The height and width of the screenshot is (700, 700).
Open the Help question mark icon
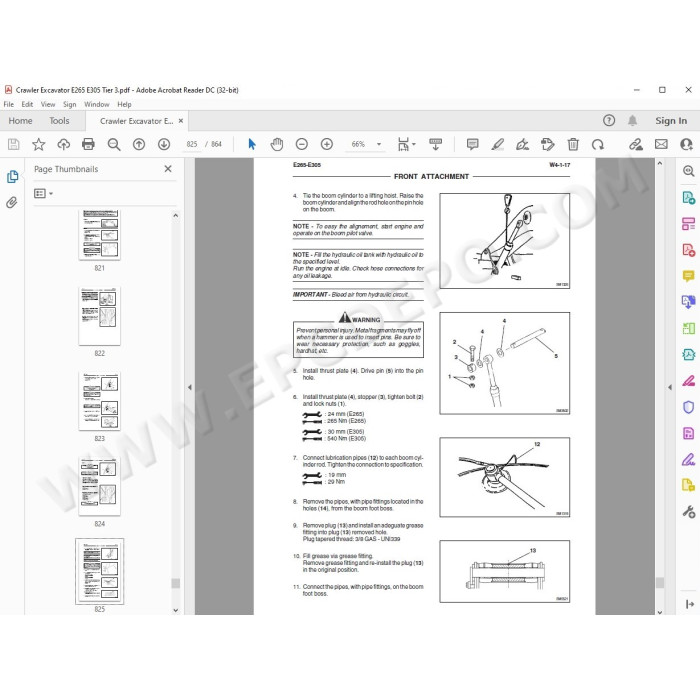click(609, 121)
